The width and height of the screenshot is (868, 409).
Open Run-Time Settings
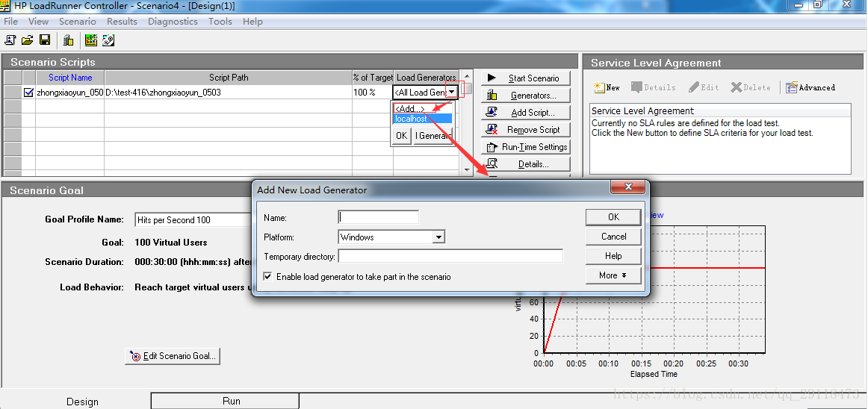point(525,147)
